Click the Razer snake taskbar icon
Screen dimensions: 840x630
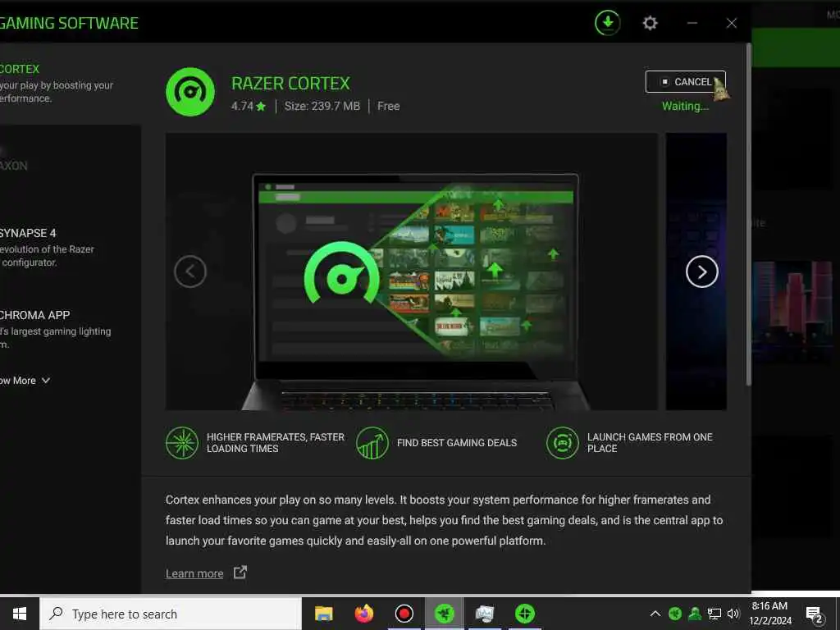(444, 614)
